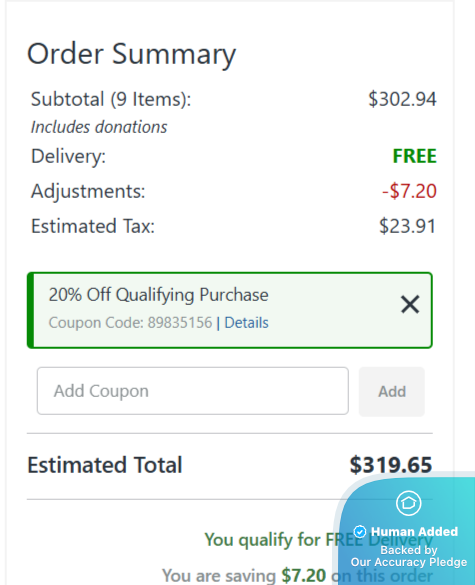Click the Order Summary heading

point(132,55)
